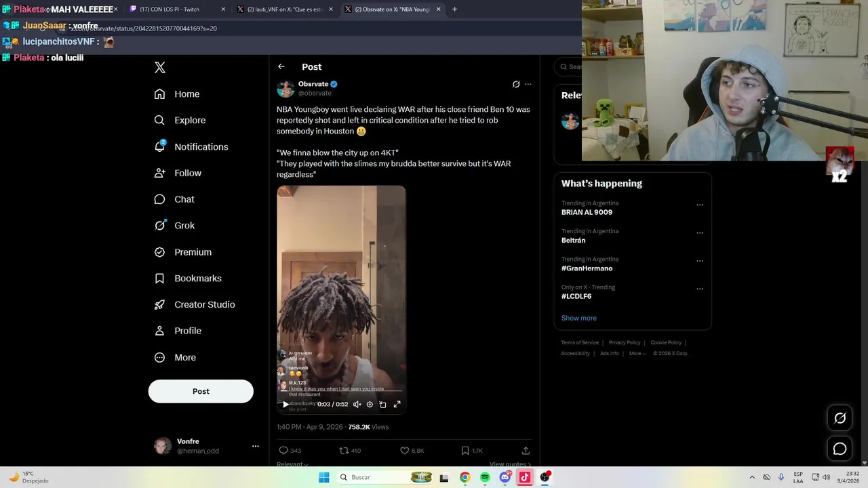Open the #GranHermano trend
This screenshot has width=868, height=488.
point(587,268)
